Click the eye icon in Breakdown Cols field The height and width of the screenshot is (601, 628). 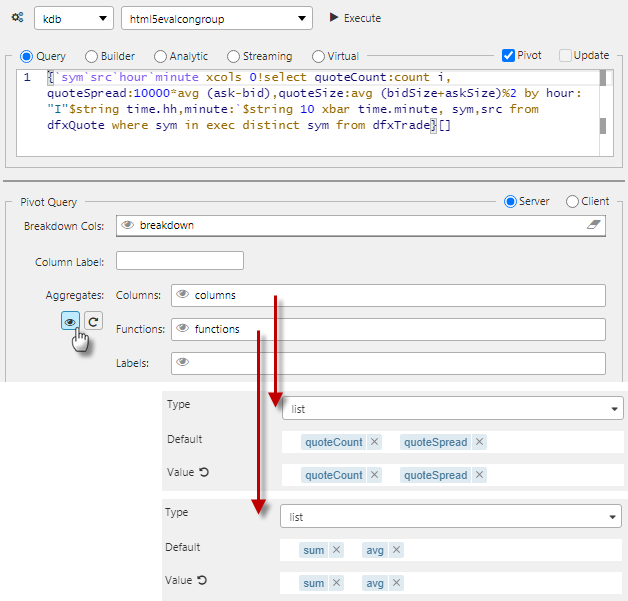click(127, 226)
